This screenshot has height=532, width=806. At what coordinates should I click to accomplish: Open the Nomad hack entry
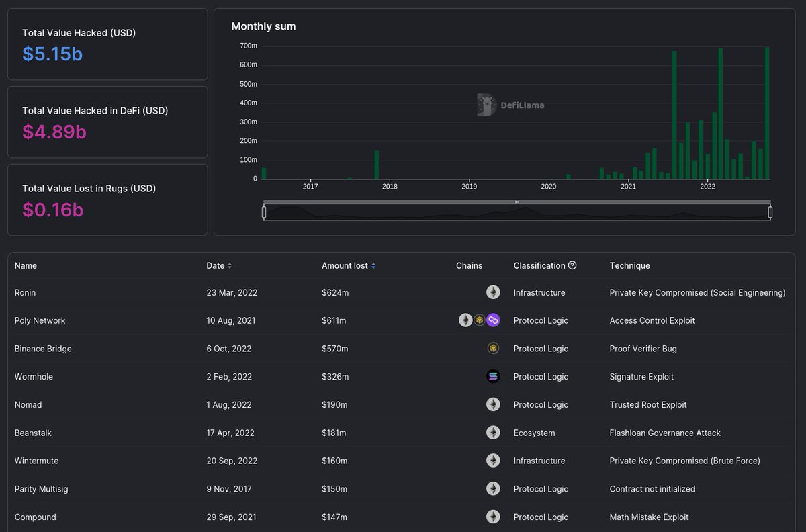(x=28, y=405)
